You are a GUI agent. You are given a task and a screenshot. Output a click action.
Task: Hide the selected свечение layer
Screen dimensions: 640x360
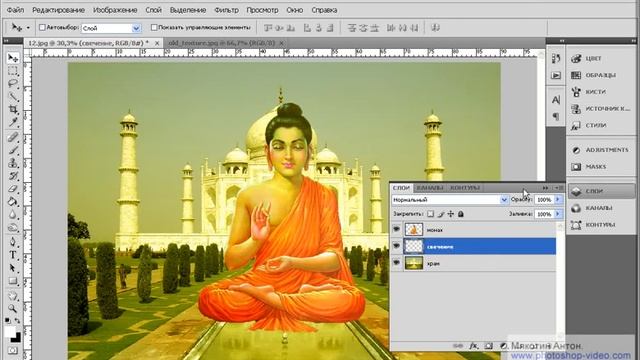[396, 246]
